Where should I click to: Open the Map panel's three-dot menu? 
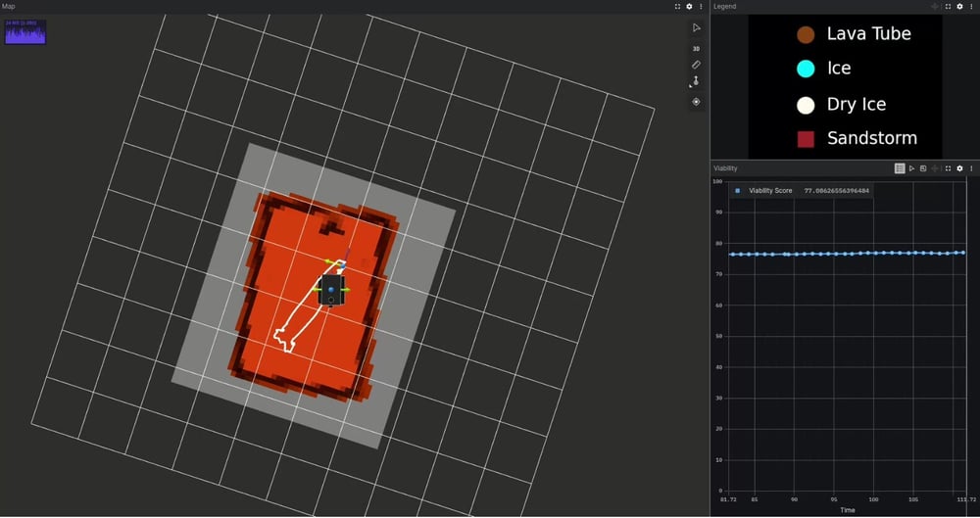(701, 6)
